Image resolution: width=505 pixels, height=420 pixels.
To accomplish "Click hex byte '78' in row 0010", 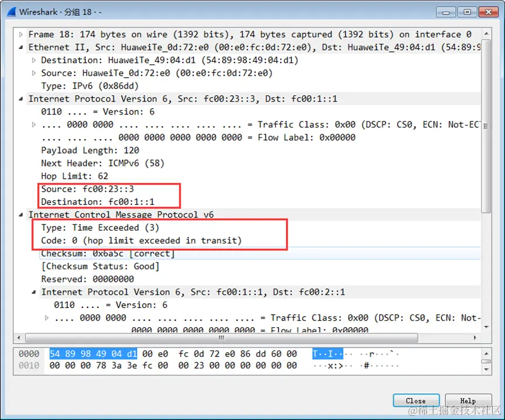I will tap(101, 366).
